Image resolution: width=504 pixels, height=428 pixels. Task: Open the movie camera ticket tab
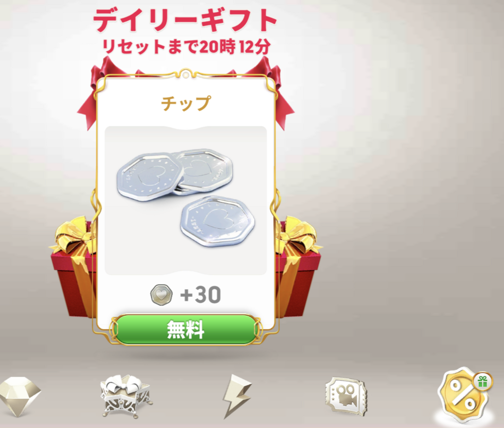[x=346, y=397]
